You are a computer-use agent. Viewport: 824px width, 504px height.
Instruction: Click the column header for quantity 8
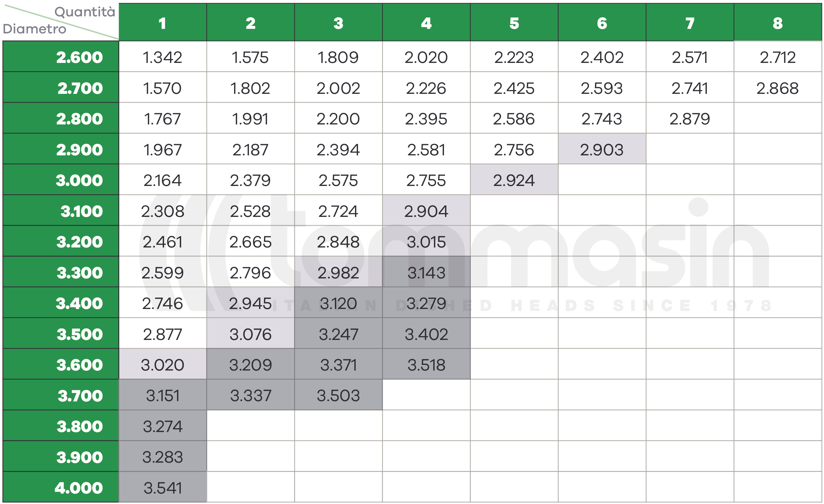point(778,22)
